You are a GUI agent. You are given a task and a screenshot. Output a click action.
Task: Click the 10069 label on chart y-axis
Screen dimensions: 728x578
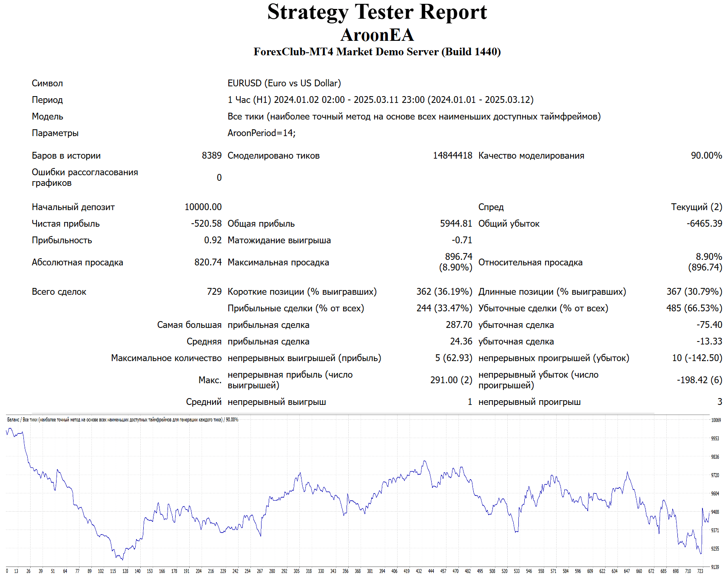pyautogui.click(x=716, y=420)
